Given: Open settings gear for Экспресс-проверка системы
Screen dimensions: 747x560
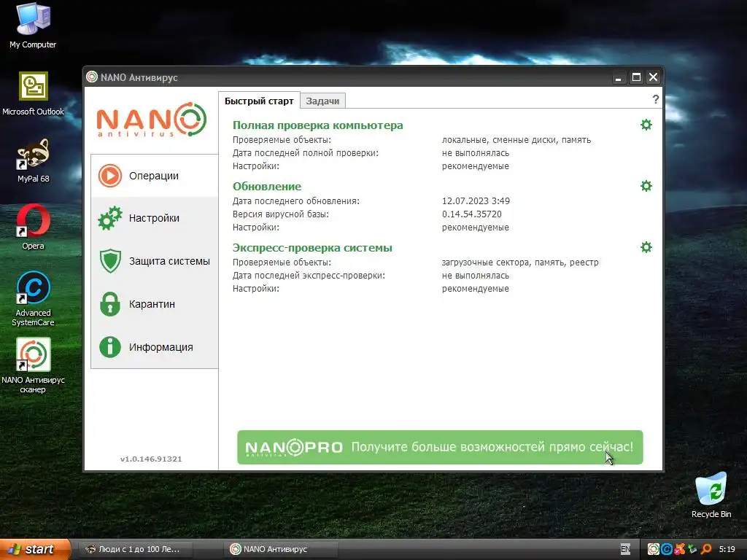Looking at the screenshot, I should click(646, 247).
